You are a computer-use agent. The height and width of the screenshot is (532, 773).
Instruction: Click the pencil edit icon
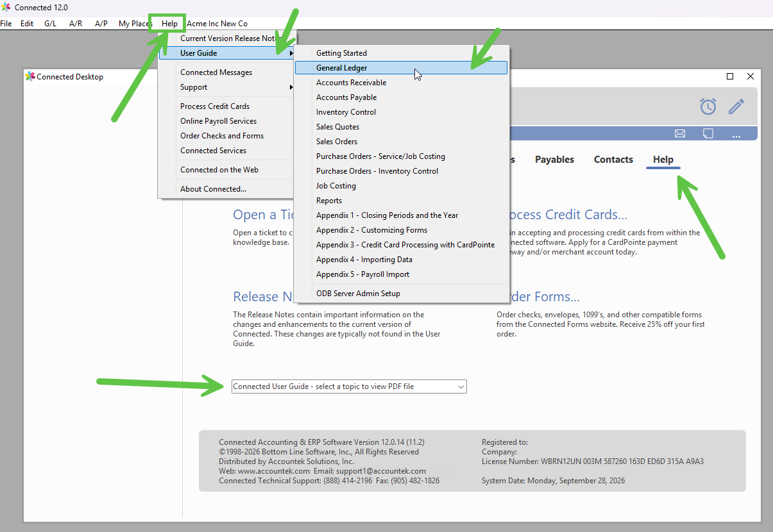point(736,106)
